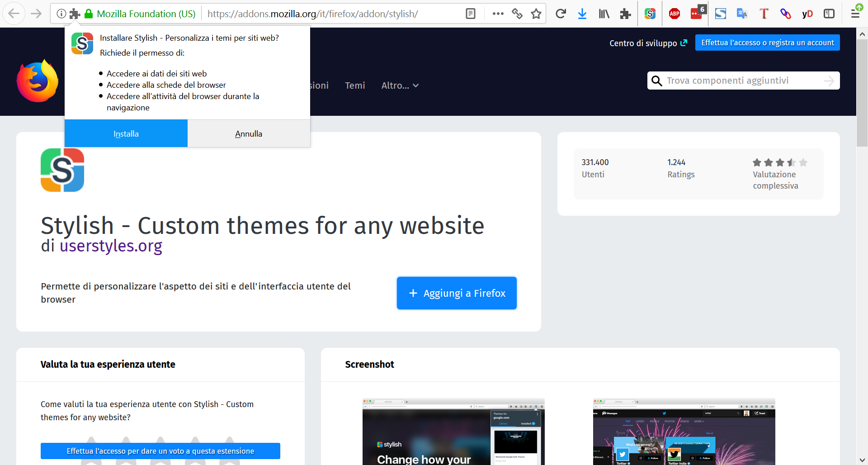Click Installa to install Stylish
868x465 pixels.
(126, 133)
